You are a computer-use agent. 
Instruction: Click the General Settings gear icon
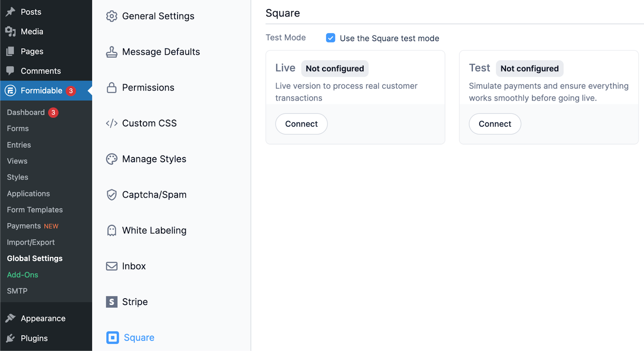click(x=111, y=16)
